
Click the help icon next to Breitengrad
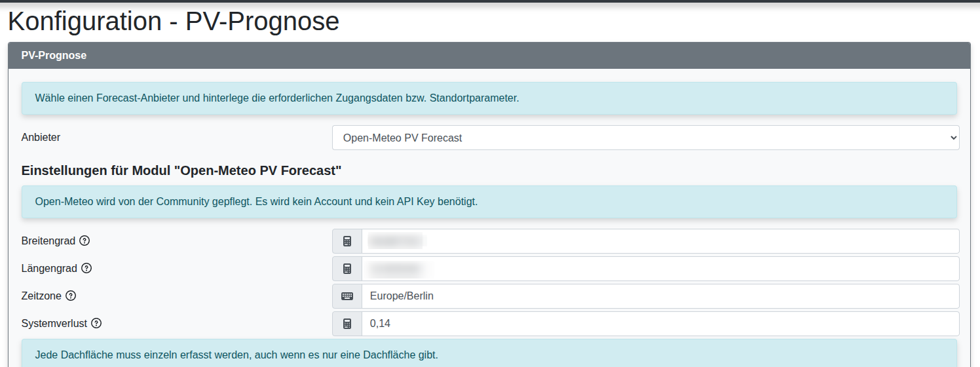pyautogui.click(x=85, y=241)
